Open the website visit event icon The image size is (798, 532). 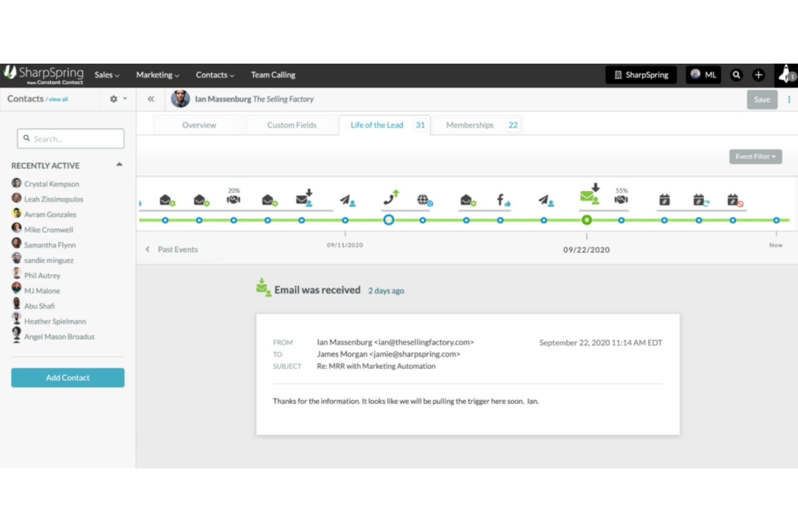point(424,200)
